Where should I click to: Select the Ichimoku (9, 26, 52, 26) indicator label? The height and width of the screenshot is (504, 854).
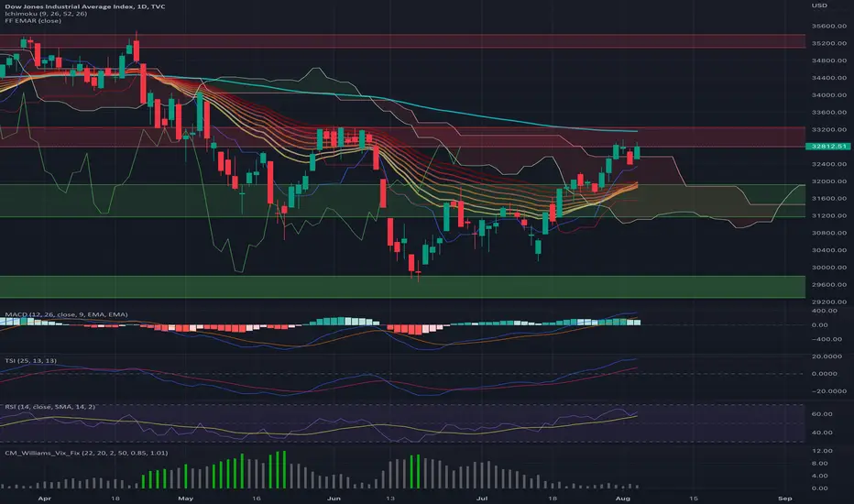(x=46, y=14)
